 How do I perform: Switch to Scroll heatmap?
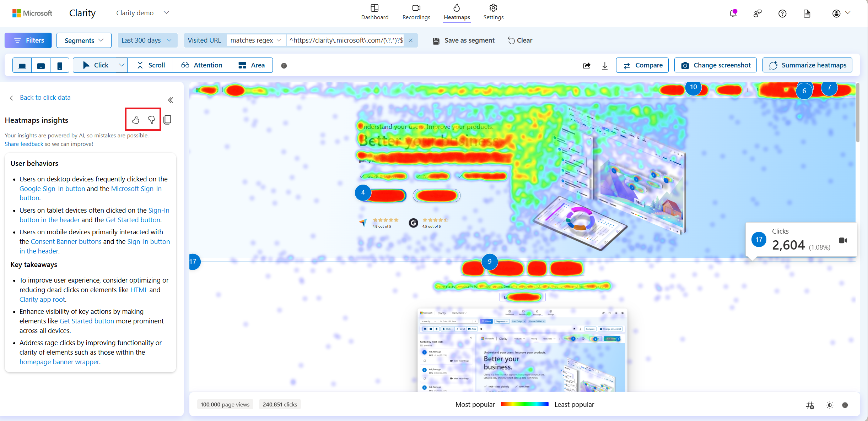151,65
